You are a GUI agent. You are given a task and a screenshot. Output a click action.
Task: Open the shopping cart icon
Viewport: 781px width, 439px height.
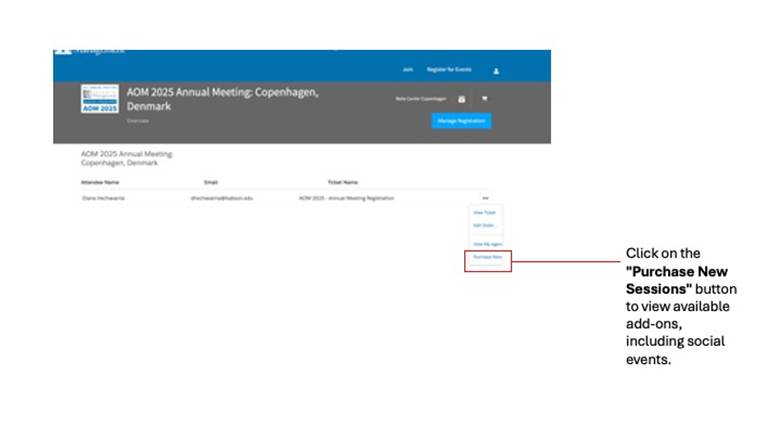tap(485, 99)
